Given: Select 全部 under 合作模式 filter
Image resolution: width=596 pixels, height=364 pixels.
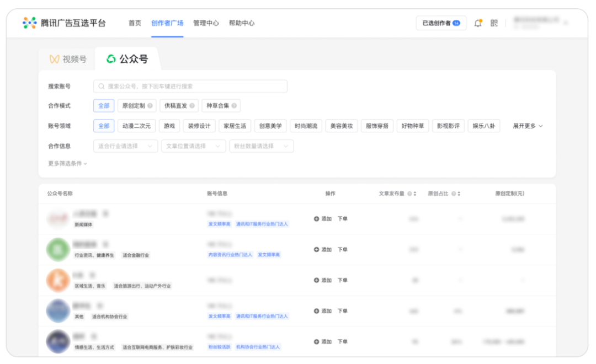Looking at the screenshot, I should tap(104, 106).
